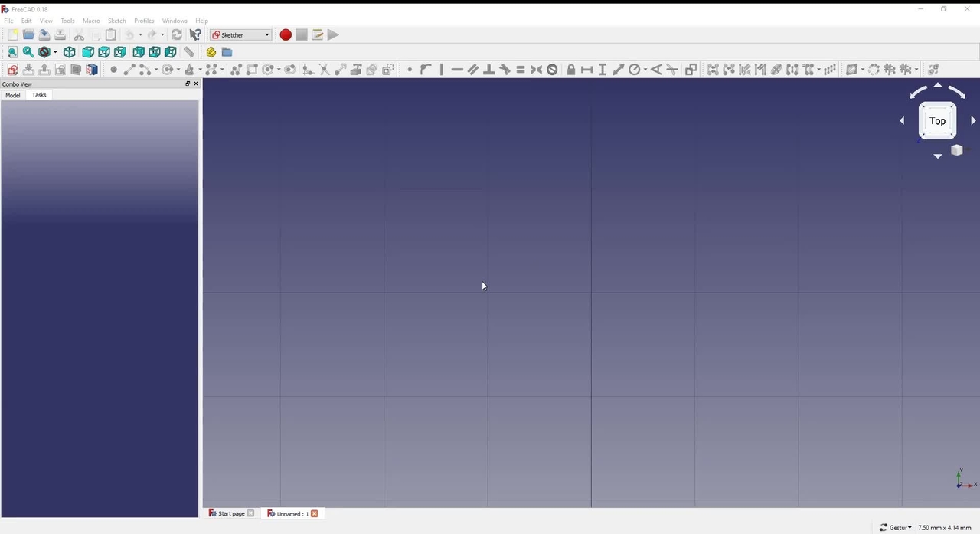This screenshot has height=534, width=980.
Task: Rotate view right with cube arrow
Action: pyautogui.click(x=973, y=121)
